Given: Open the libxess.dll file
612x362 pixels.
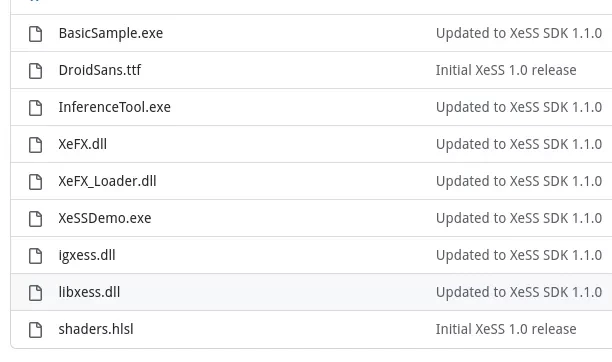Looking at the screenshot, I should 89,292.
